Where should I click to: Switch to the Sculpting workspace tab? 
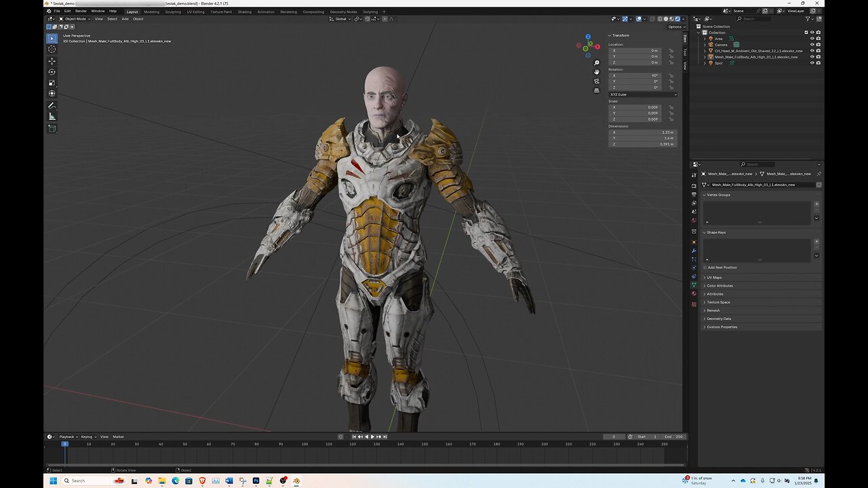[173, 12]
